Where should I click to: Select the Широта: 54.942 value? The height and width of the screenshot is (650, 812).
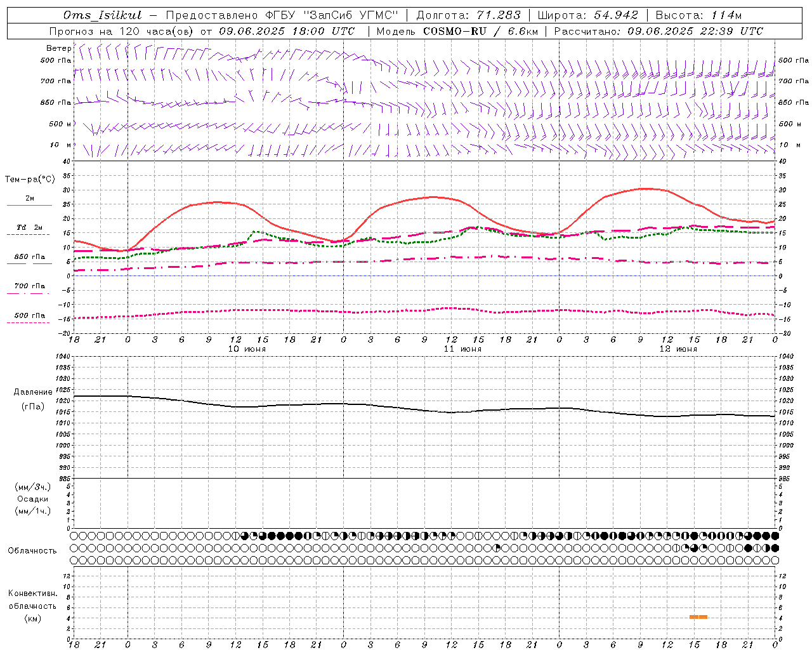pos(587,15)
